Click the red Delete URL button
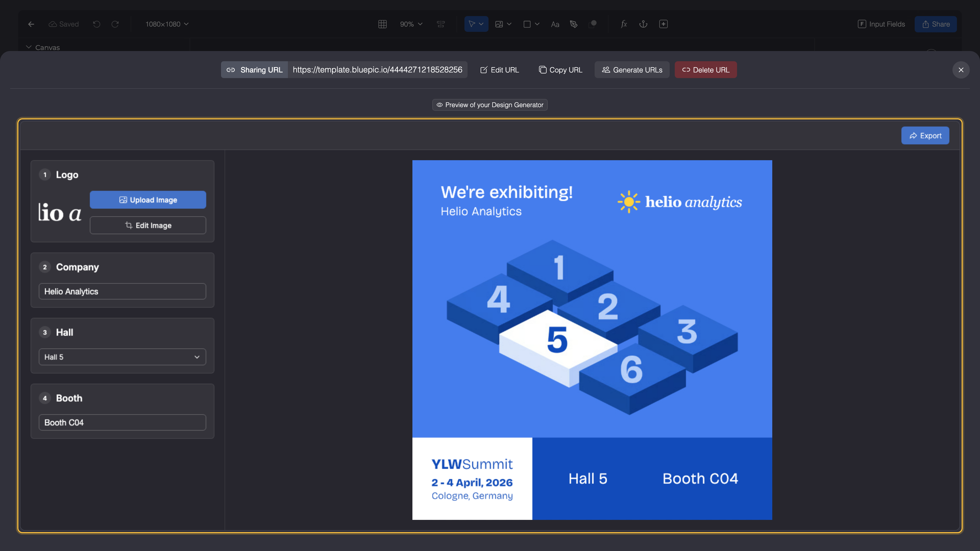The image size is (980, 551). (706, 70)
